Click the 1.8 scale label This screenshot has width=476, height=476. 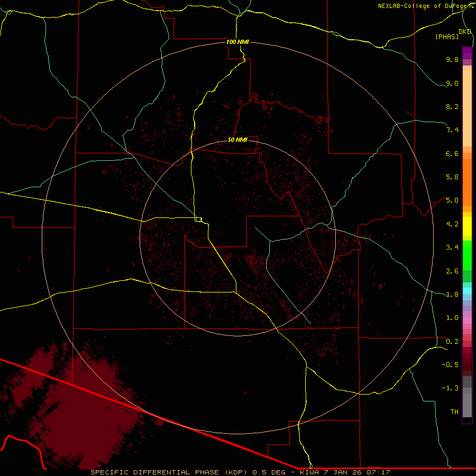pyautogui.click(x=452, y=295)
